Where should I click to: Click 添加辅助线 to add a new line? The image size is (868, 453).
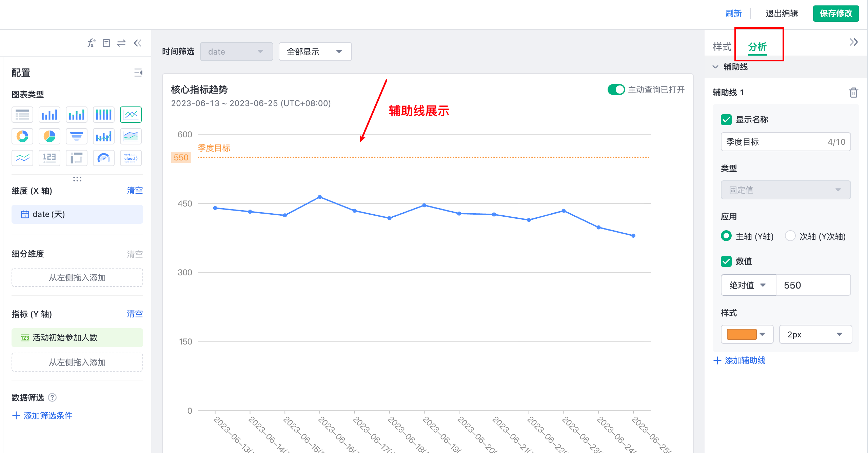click(x=745, y=360)
